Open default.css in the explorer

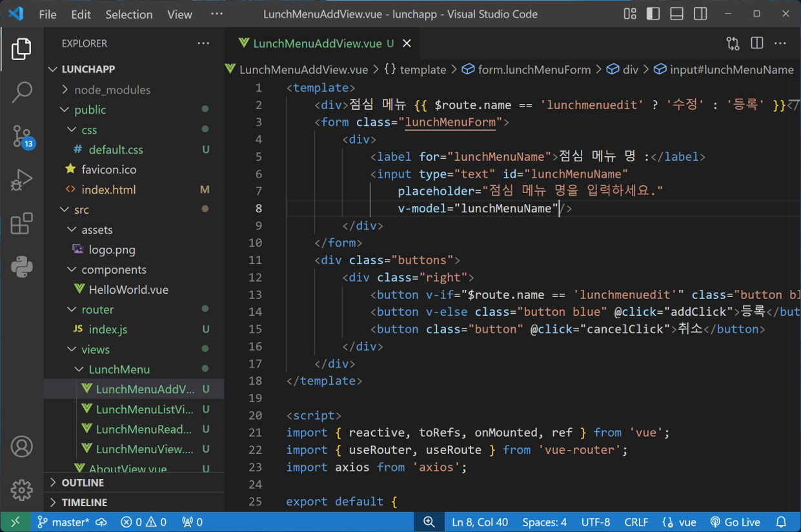(x=134, y=150)
